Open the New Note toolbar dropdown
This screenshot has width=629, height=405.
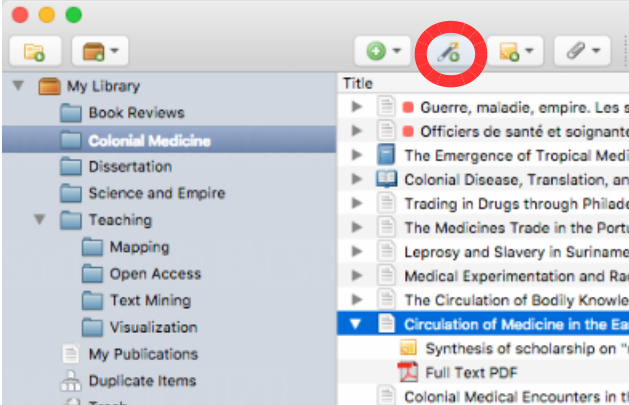coord(516,50)
